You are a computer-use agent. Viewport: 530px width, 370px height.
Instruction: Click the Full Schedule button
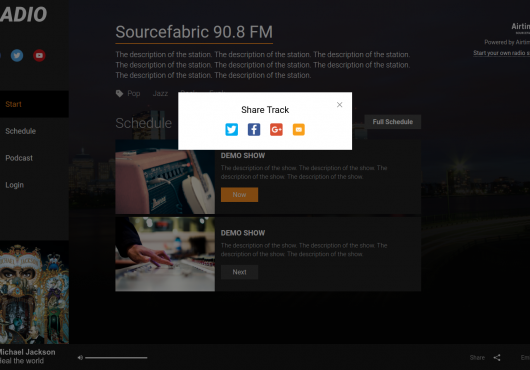(x=392, y=122)
